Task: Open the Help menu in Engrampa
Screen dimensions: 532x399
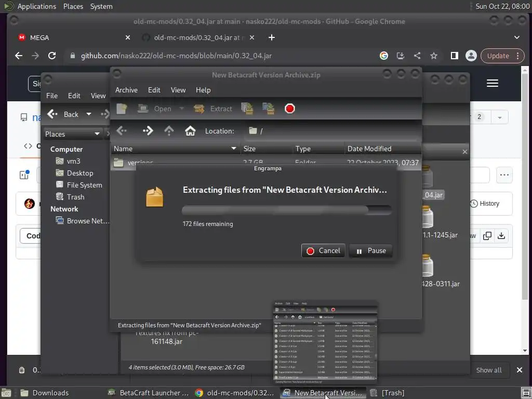Action: coord(203,90)
